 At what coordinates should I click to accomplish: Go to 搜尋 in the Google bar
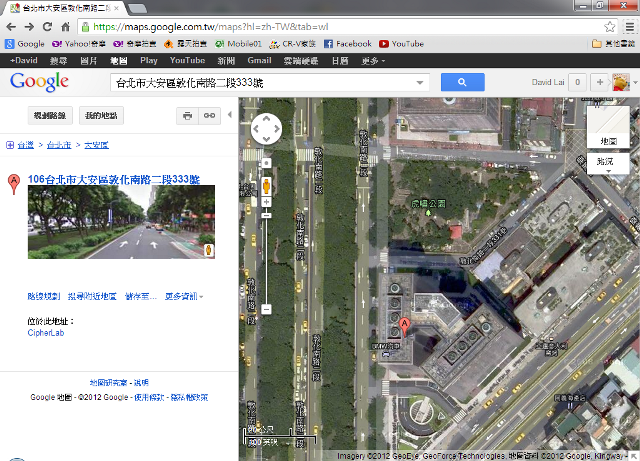[x=58, y=61]
